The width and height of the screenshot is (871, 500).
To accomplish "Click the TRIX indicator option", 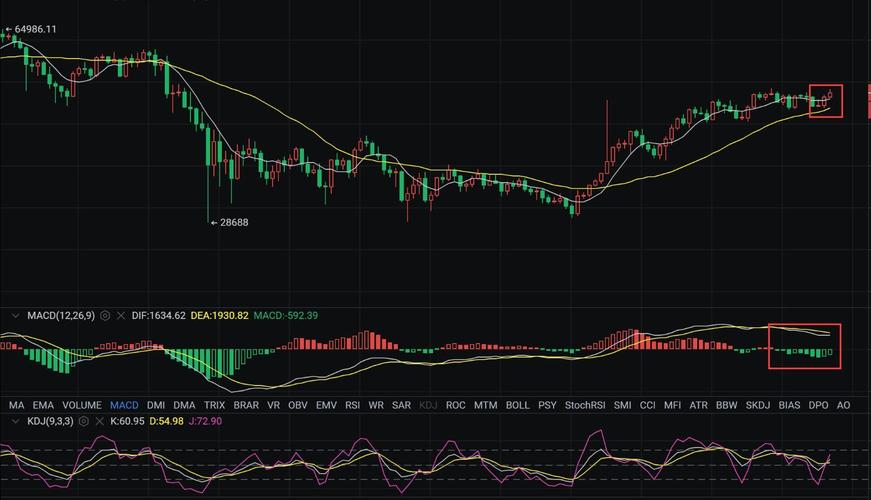I will [x=214, y=405].
